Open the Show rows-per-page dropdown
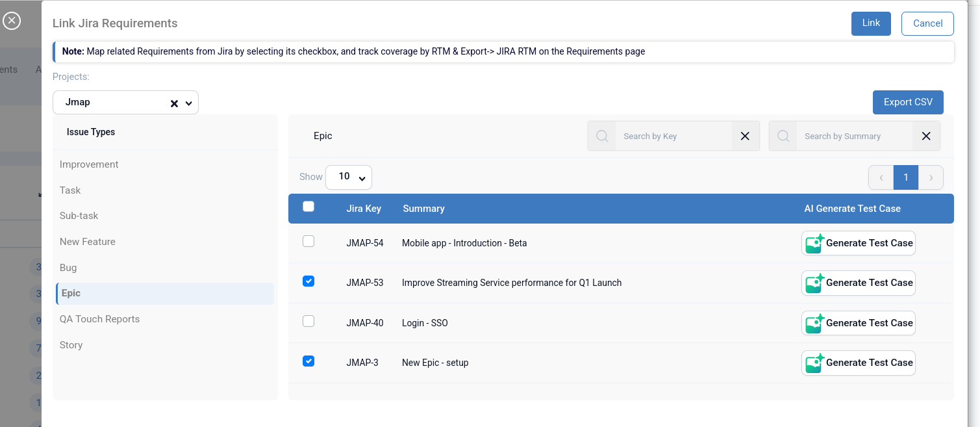980x427 pixels. coord(349,177)
